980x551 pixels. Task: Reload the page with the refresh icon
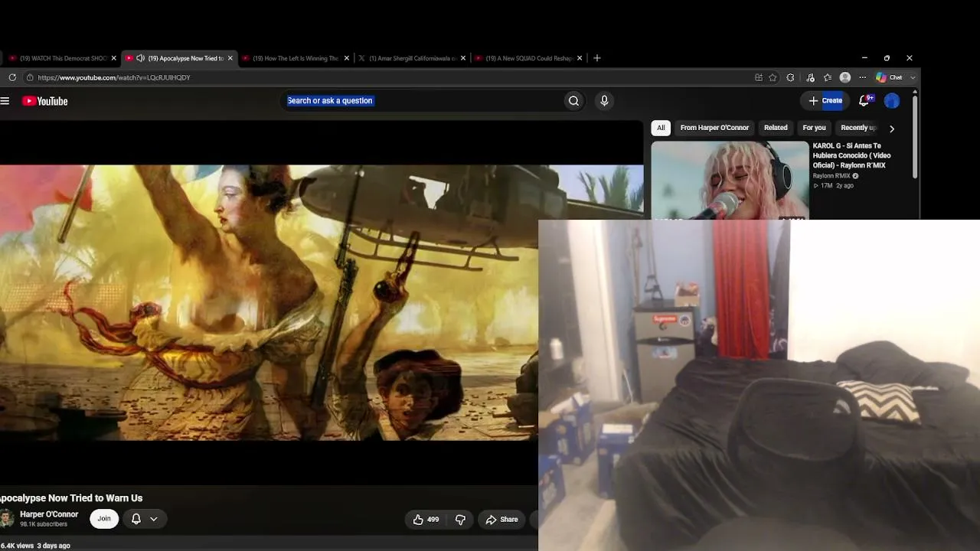[12, 77]
